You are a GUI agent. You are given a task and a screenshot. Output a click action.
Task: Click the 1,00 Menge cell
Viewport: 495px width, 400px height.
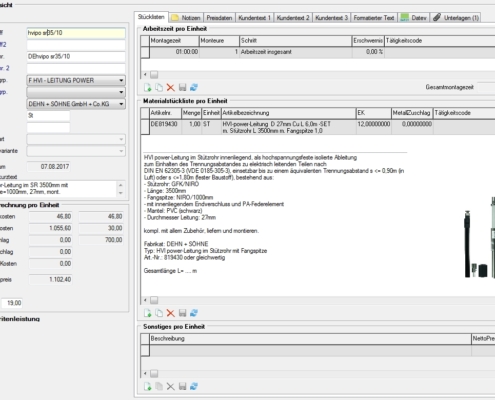pyautogui.click(x=192, y=127)
